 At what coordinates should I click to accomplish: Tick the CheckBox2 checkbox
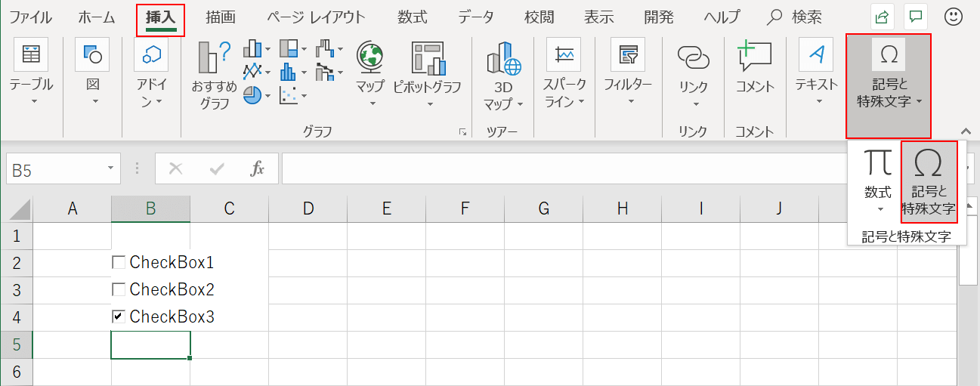pos(118,289)
